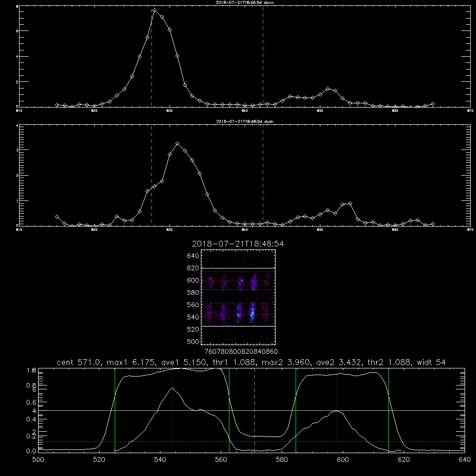Click the '600' row label beside spectral image
This screenshot has height=476, width=476.
point(193,280)
